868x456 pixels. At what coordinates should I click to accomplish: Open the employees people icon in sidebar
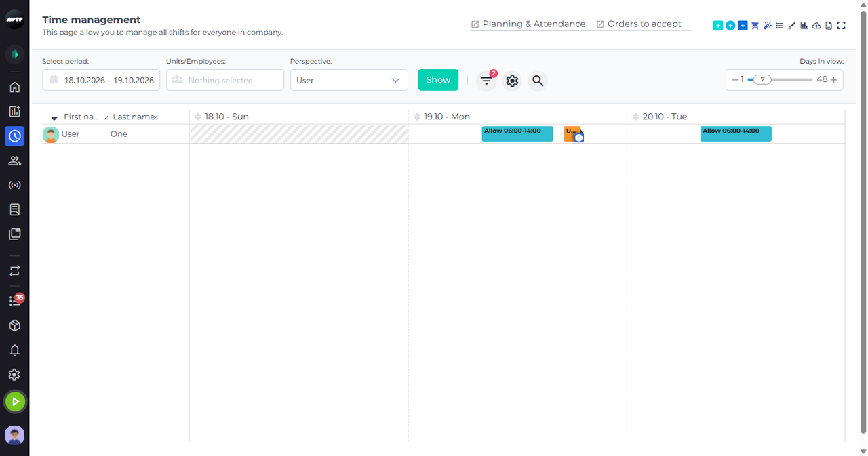[14, 161]
